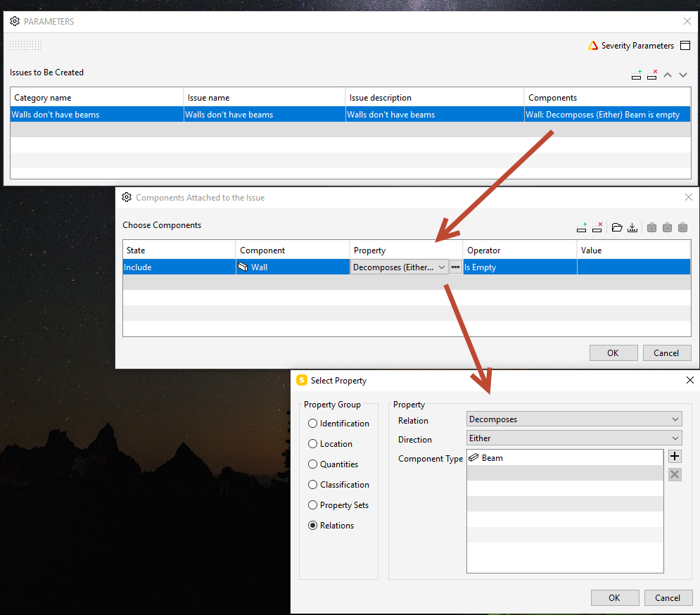
Task: Expand the Decomposes (Either... property dropdown
Action: [x=400, y=267]
